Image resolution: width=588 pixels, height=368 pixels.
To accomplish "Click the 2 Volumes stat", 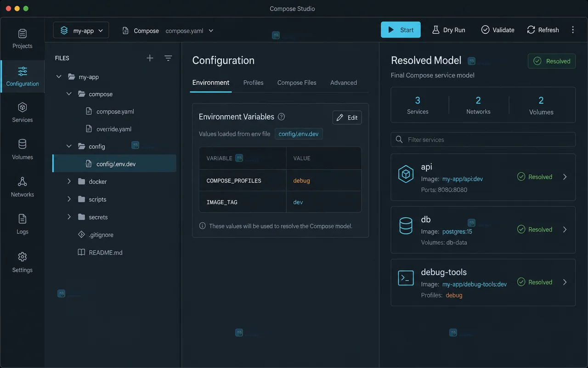I will point(541,105).
